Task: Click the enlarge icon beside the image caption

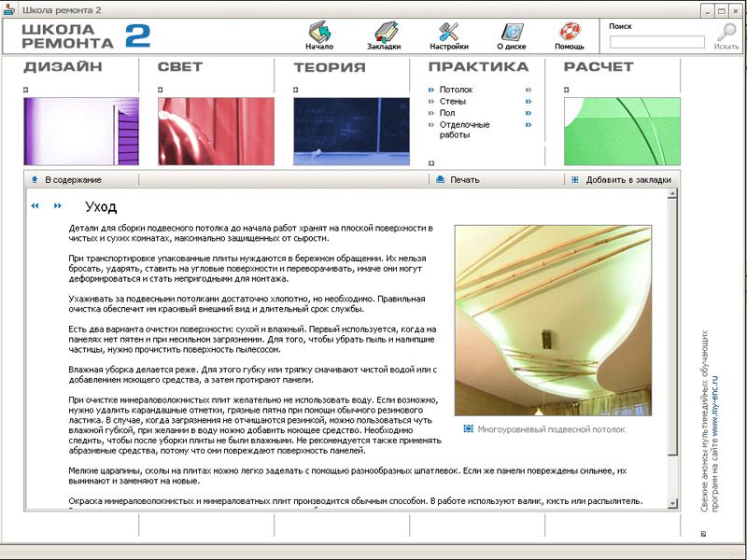Action: coord(468,429)
